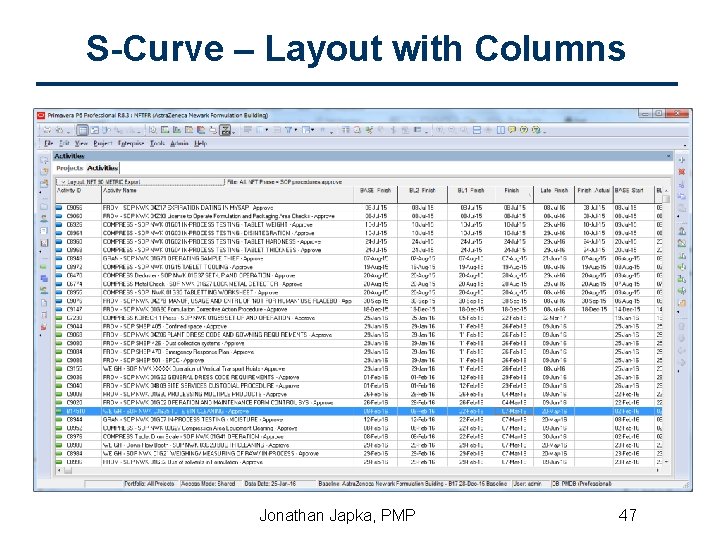The width and height of the screenshot is (720, 540).
Task: Open the Admin menu
Action: pos(179,143)
